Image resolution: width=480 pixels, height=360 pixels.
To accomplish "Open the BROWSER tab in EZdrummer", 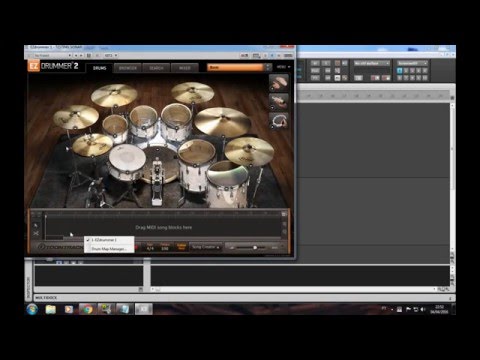I will [x=128, y=68].
